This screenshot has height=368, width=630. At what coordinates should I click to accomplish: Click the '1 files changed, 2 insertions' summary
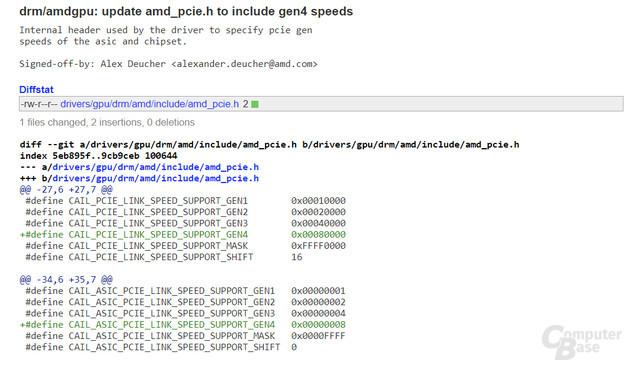pos(107,123)
